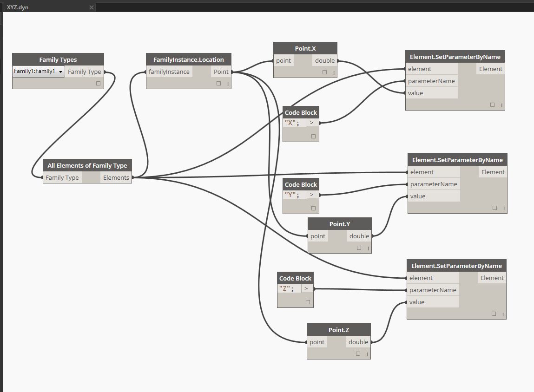Close the XYZ.dyn tab

pos(92,7)
